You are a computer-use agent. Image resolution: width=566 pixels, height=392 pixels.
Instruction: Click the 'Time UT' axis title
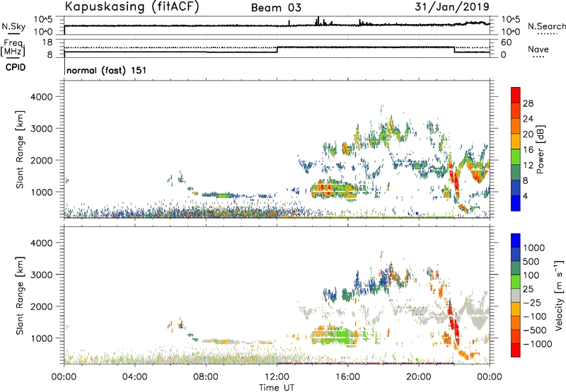tap(277, 388)
